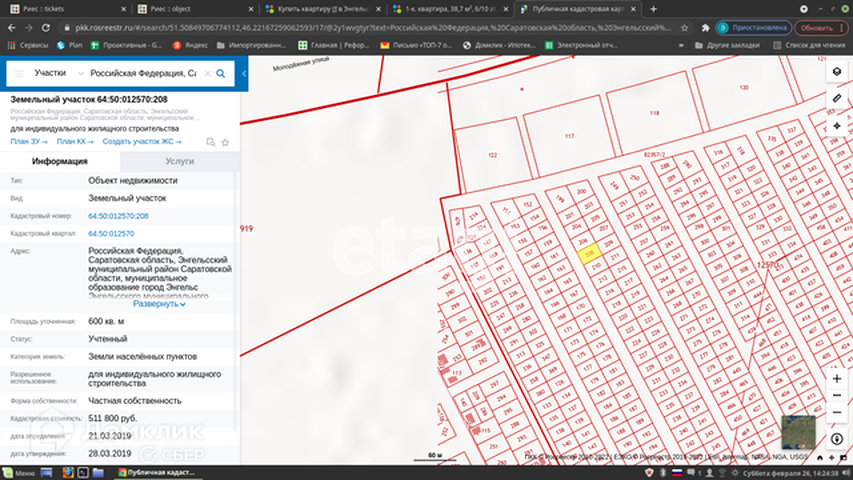Open the cadastral quarter 64:50:012570 link
The width and height of the screenshot is (853, 480).
click(111, 233)
